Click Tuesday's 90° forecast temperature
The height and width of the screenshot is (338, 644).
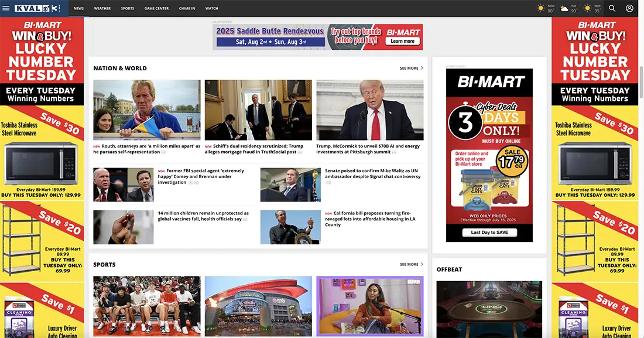(574, 11)
